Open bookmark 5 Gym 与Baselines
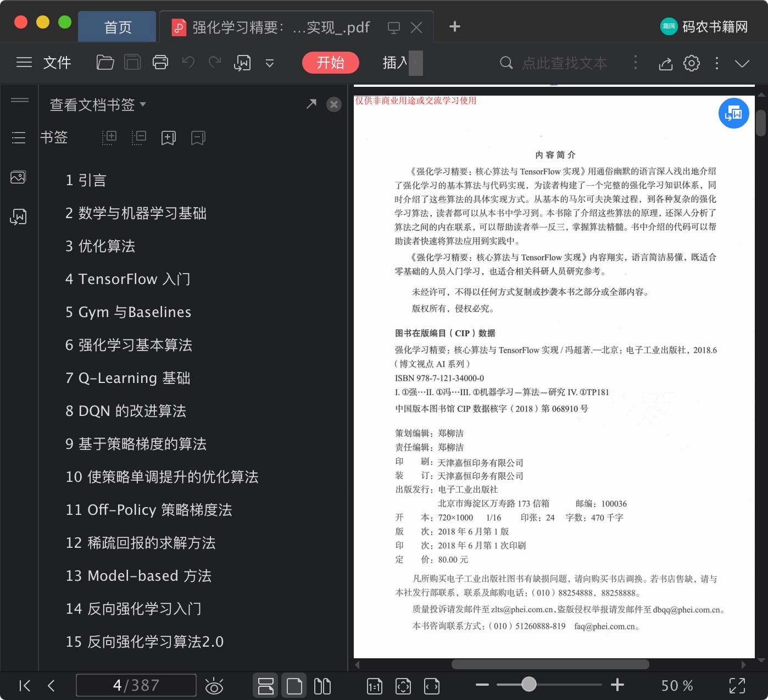Screen dimensions: 768x700 click(x=128, y=312)
